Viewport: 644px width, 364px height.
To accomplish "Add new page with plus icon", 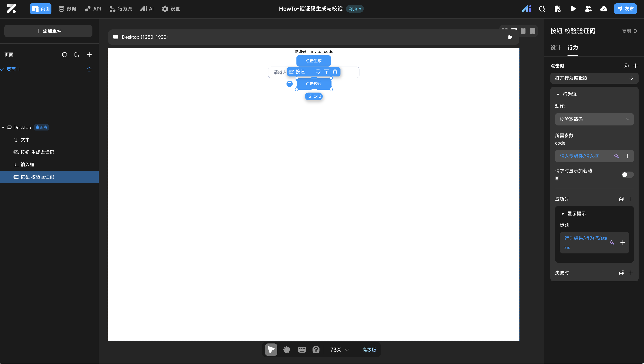I will tap(89, 55).
